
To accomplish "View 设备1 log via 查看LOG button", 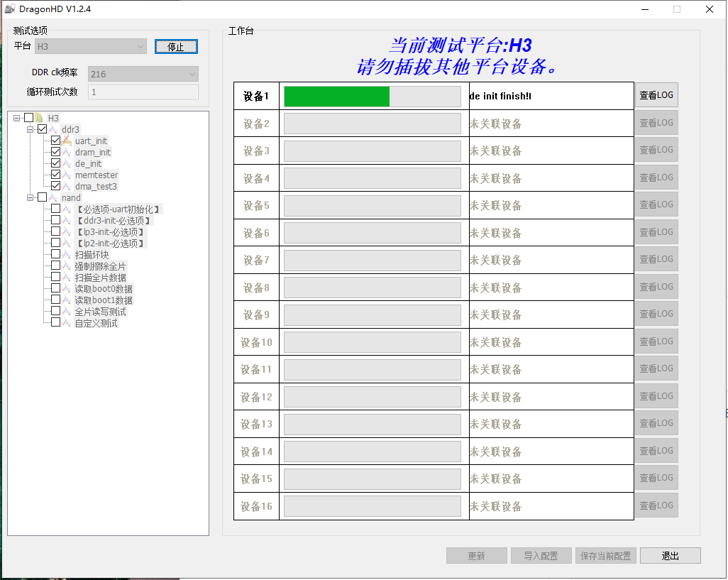I will click(x=656, y=95).
